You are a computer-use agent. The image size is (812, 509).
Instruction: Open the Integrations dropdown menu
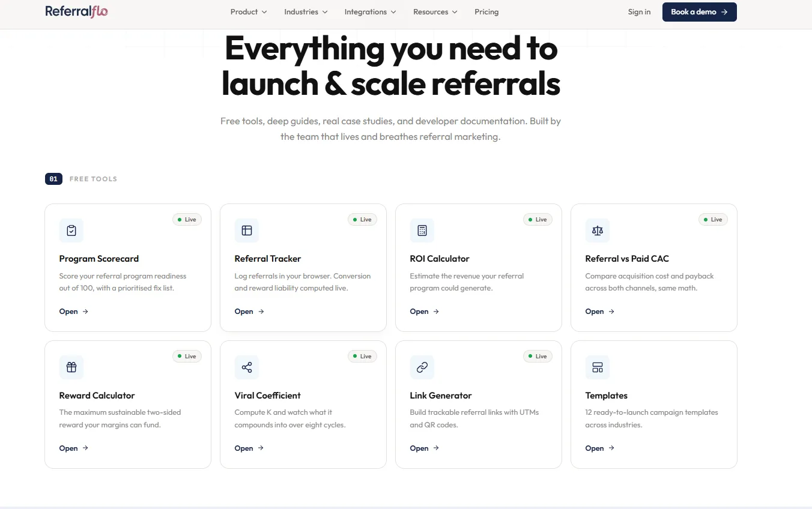[371, 12]
